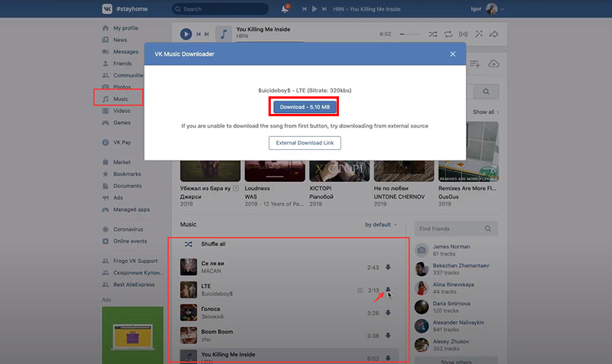Click the magic wand recommendations icon
The height and width of the screenshot is (364, 612).
[x=479, y=34]
